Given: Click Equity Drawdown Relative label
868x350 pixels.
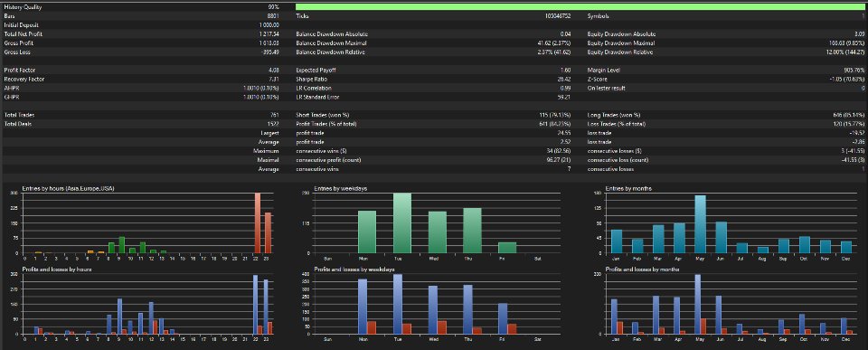Looking at the screenshot, I should 620,52.
